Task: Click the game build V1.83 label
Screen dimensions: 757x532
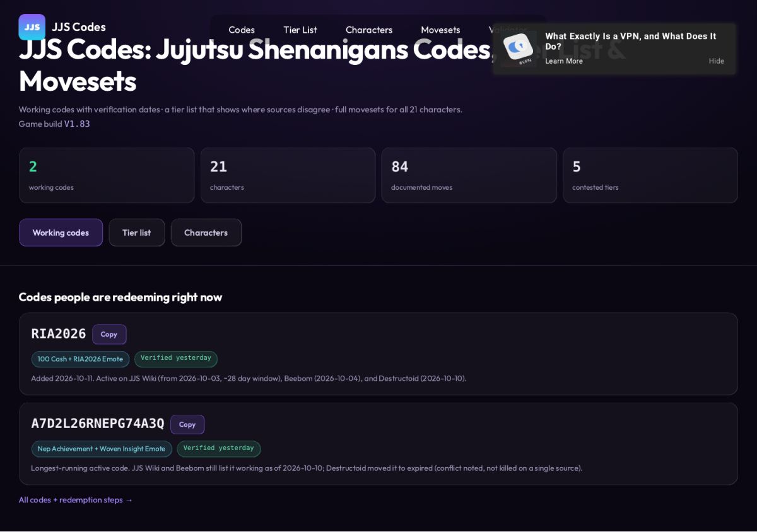Action: [x=54, y=124]
